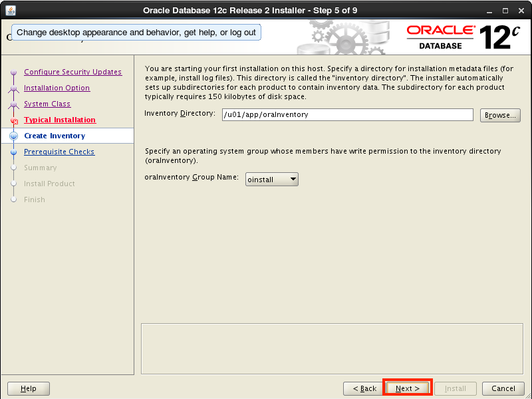Screen dimensions: 532x399
Task: Click the 'Install Product' step label
Action: (49, 184)
